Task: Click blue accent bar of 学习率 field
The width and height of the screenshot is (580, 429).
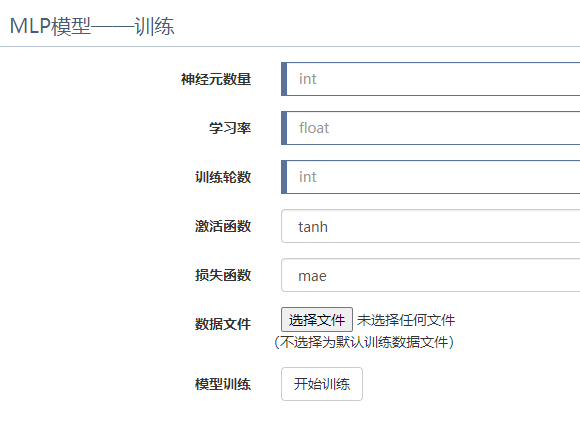Action: click(284, 128)
